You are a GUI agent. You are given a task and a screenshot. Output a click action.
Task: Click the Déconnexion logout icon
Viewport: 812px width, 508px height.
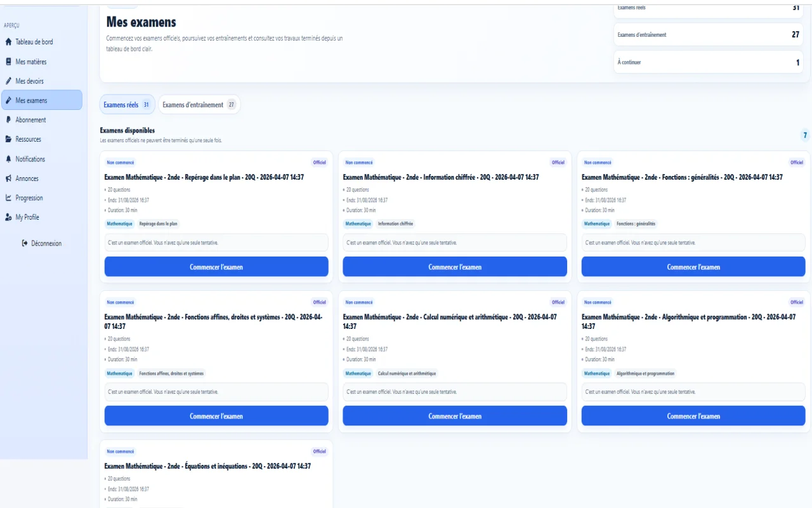pos(25,243)
